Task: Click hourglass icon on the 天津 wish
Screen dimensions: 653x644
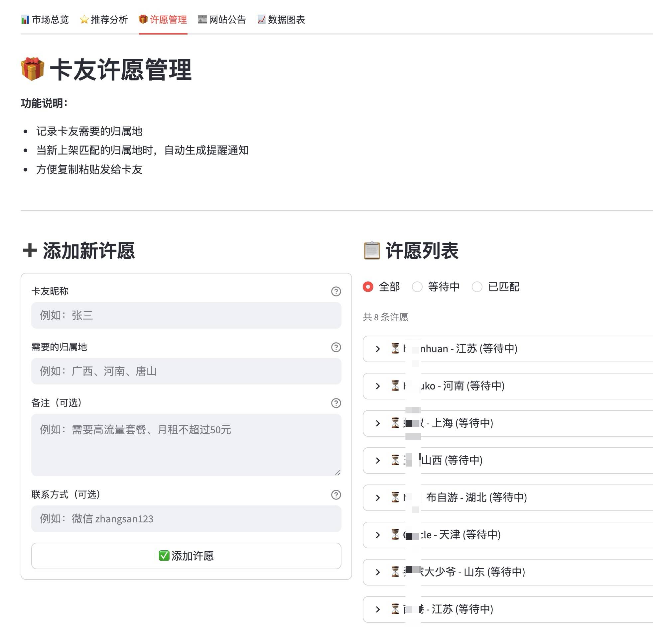Action: coord(395,534)
